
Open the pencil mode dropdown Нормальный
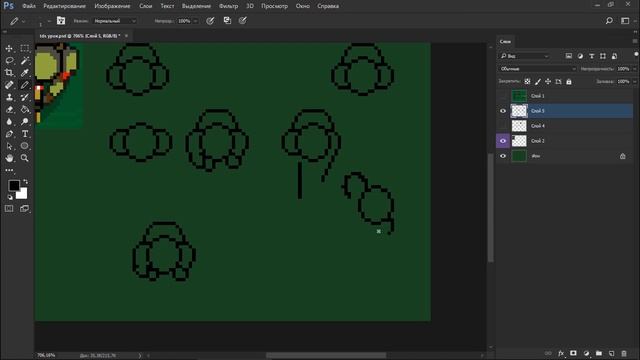[x=115, y=21]
